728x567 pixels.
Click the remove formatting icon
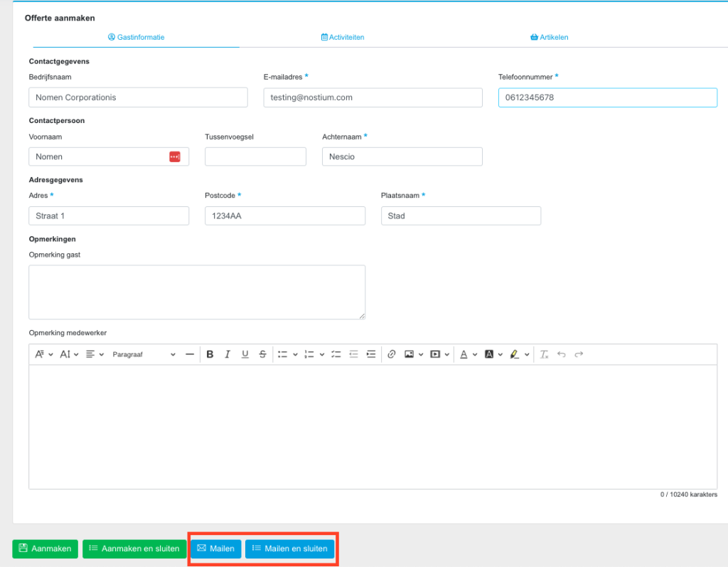point(544,354)
